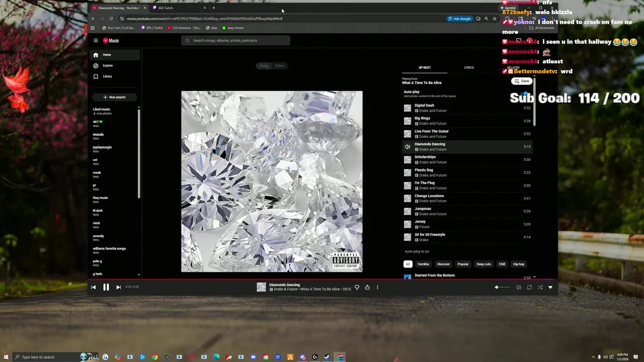Play Big Rings from the queue
This screenshot has height=362, width=644.
(467, 121)
